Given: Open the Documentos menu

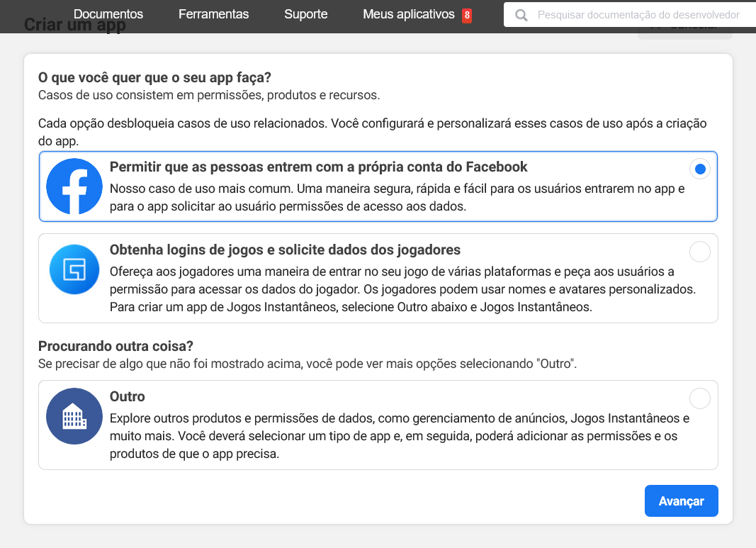Looking at the screenshot, I should click(x=108, y=14).
